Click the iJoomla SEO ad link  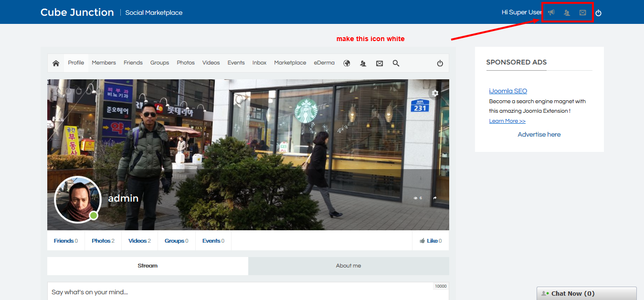coord(508,91)
